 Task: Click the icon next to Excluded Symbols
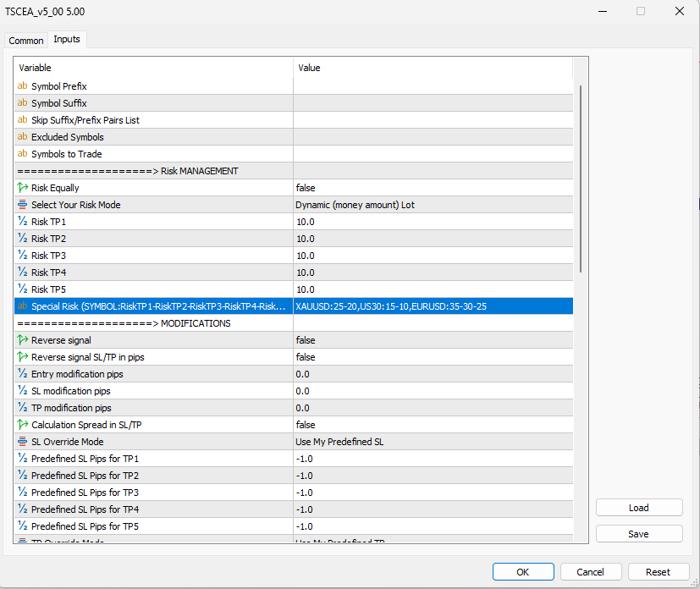coord(23,137)
